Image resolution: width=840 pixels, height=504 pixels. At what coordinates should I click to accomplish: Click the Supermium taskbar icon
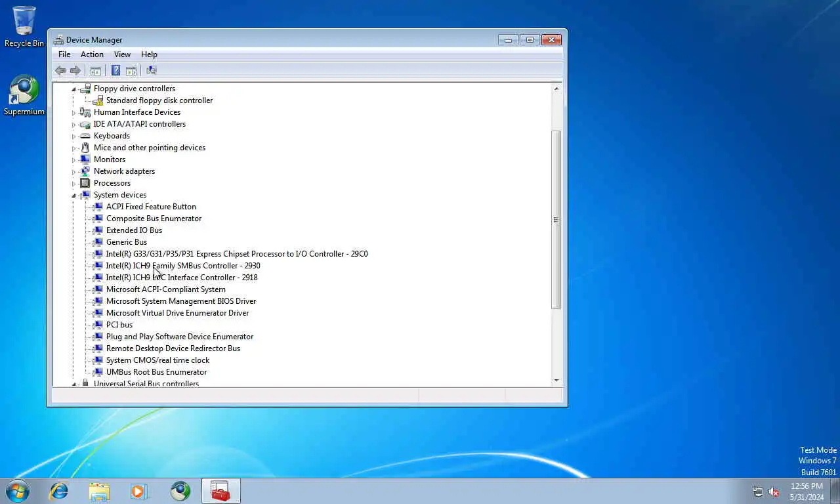click(x=180, y=491)
